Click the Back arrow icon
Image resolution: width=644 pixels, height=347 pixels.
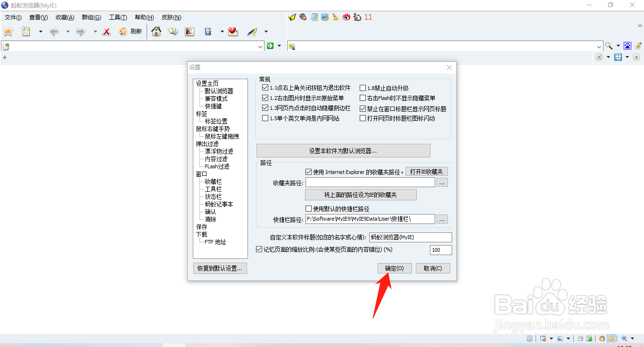tap(54, 32)
